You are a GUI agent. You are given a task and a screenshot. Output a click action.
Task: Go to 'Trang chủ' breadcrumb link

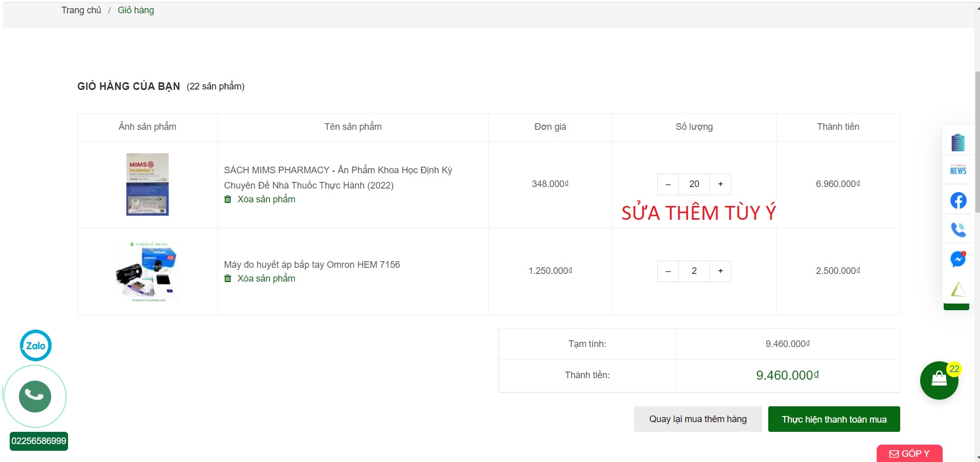point(81,10)
